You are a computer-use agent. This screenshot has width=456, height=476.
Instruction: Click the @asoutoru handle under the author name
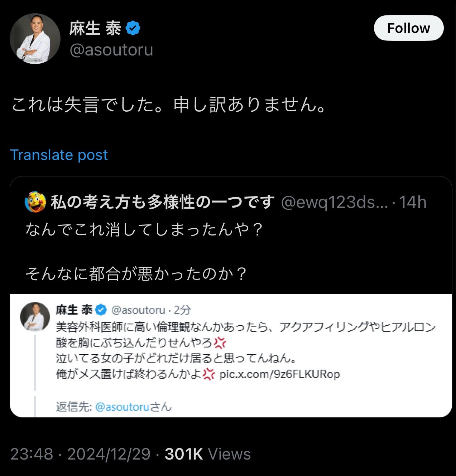(x=111, y=50)
